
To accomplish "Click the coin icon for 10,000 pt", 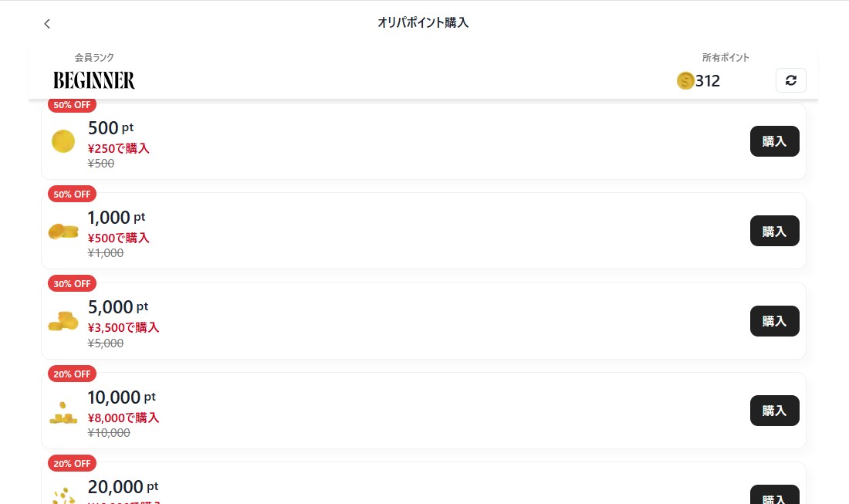I will coord(63,413).
